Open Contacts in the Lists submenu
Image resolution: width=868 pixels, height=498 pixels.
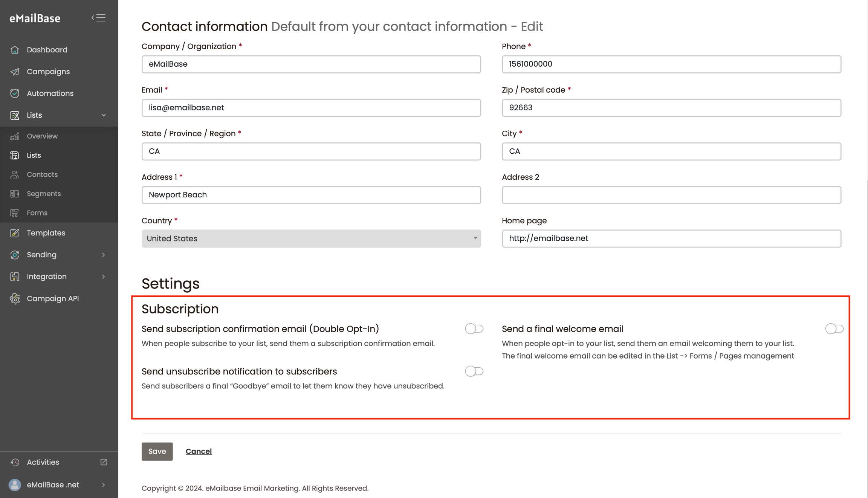click(42, 174)
